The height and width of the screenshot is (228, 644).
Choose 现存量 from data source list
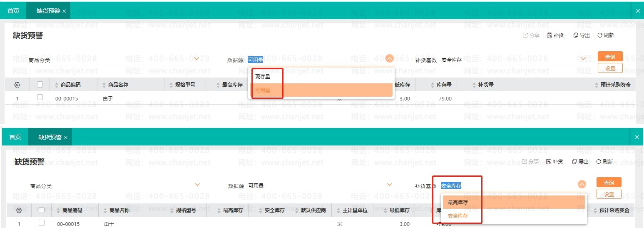(322, 77)
